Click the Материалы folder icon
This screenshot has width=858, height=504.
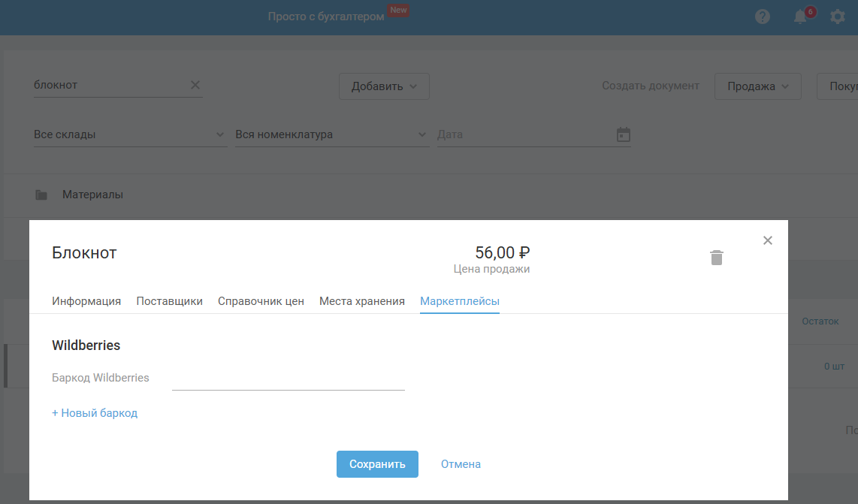pos(41,195)
